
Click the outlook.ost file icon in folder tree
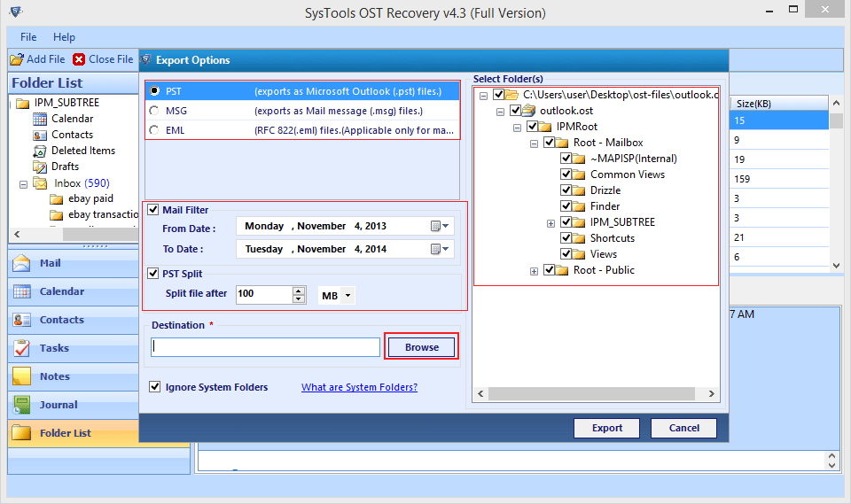(x=528, y=111)
